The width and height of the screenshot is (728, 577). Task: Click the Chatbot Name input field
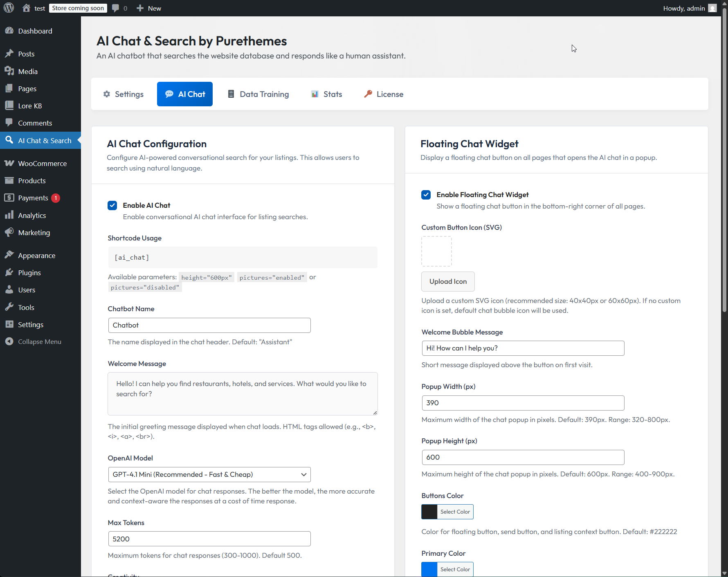click(209, 325)
